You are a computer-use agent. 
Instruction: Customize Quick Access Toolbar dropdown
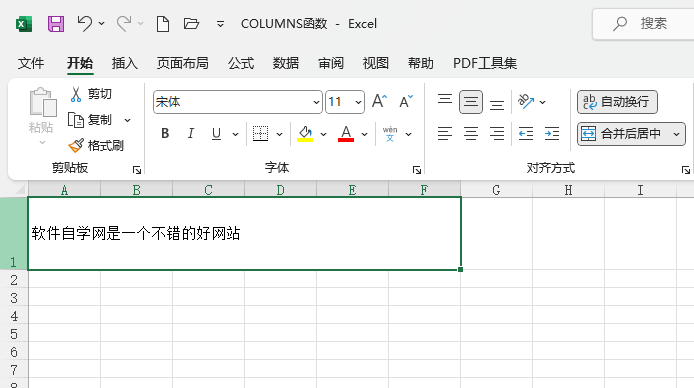(220, 24)
